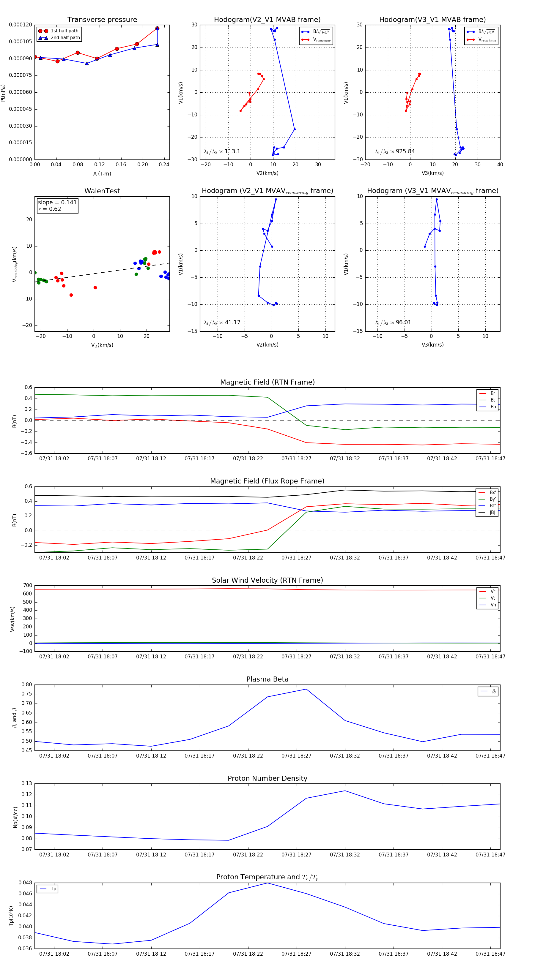The image size is (535, 980).
Task: Click the 'Hodogram(V2_V1 MVAB frame)' title
Action: [267, 20]
